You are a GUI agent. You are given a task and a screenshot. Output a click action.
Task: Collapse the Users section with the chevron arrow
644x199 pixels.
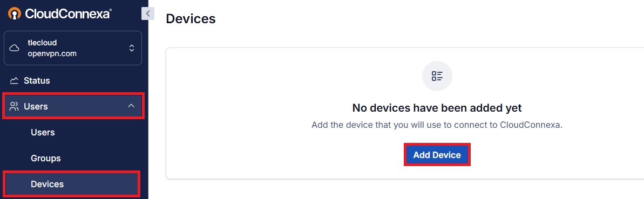[131, 106]
